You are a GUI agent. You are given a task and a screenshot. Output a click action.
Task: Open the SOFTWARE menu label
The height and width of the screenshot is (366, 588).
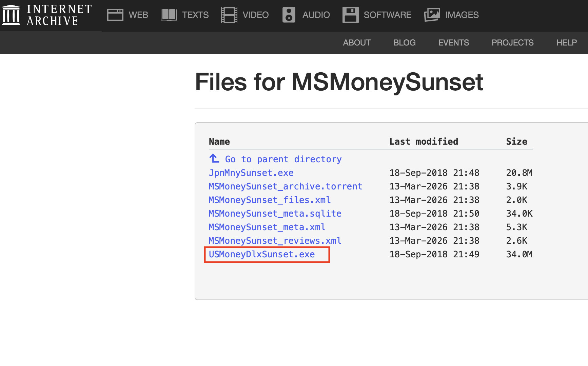[x=388, y=15]
